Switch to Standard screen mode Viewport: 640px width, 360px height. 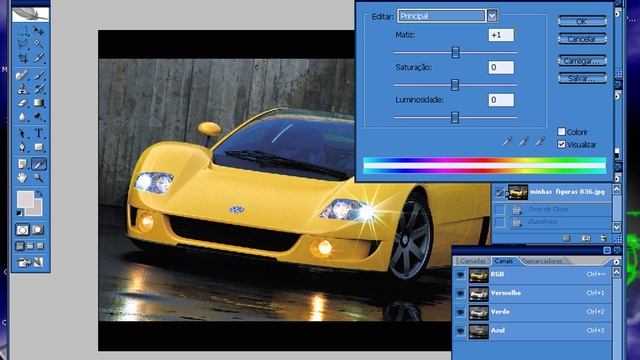point(20,246)
